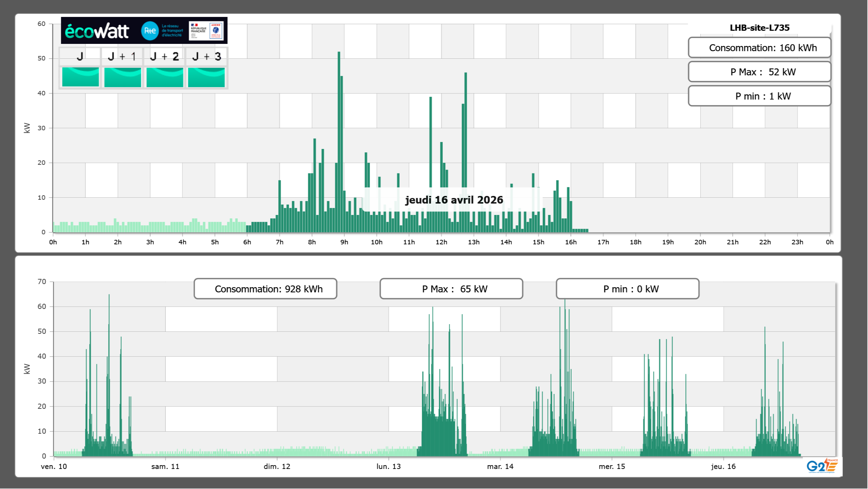Click the P min : 0 kW weekly box
This screenshot has width=868, height=489.
(627, 289)
